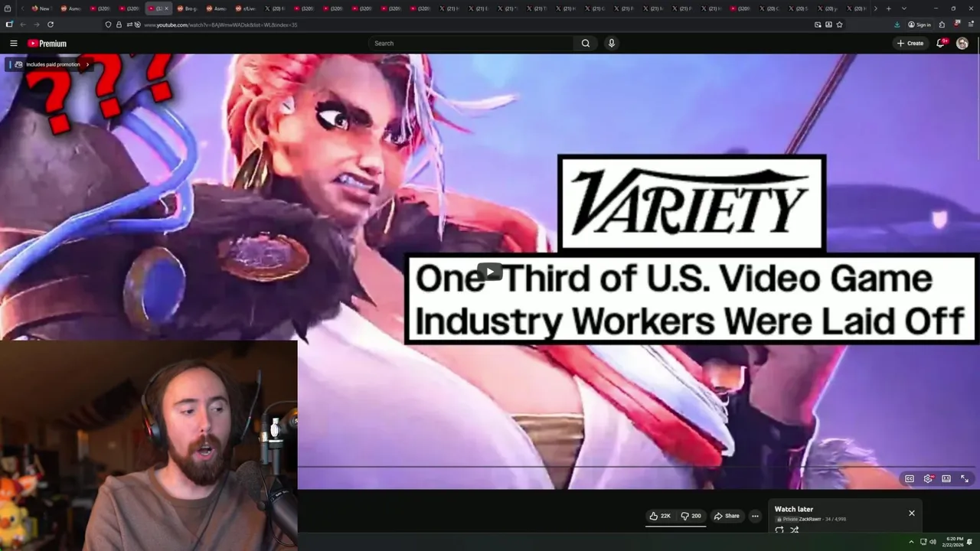Go forward with the browser forward arrow
The width and height of the screenshot is (980, 551).
(36, 24)
